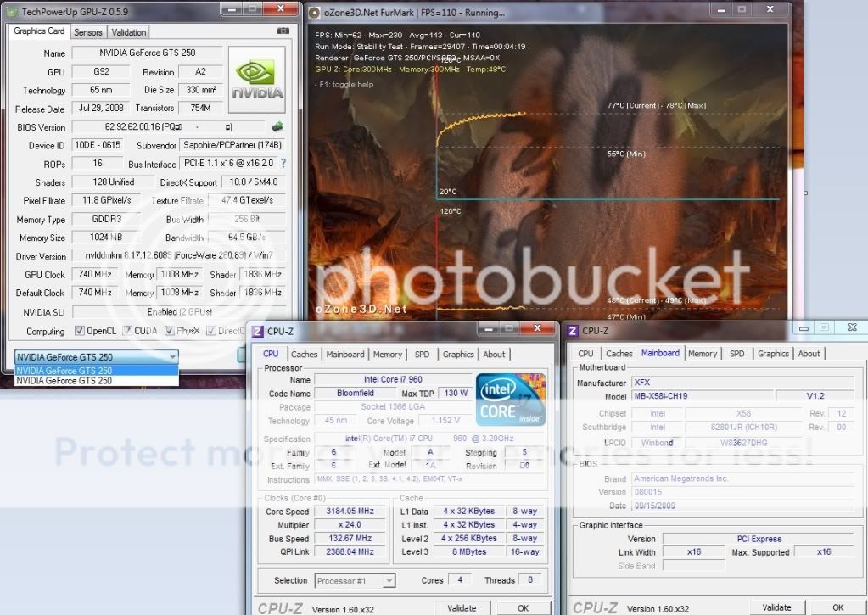Click the Multiplier value "x 24.0"
The width and height of the screenshot is (868, 615).
350,524
